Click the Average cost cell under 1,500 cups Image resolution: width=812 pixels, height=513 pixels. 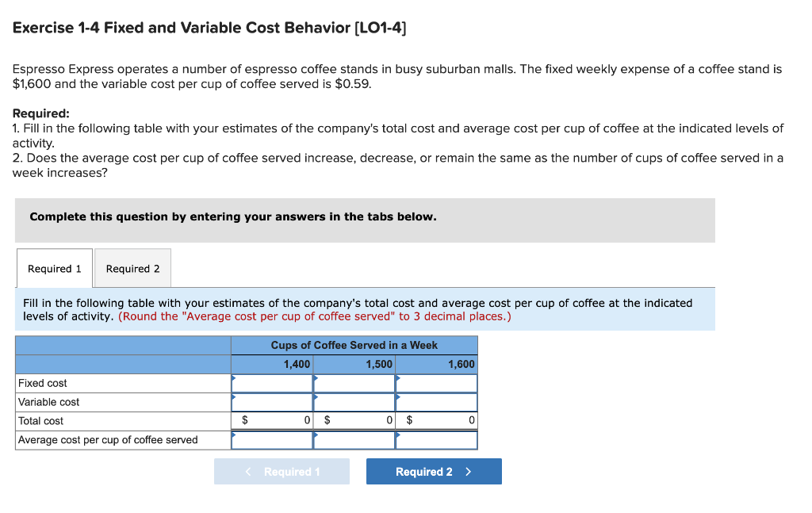(354, 439)
